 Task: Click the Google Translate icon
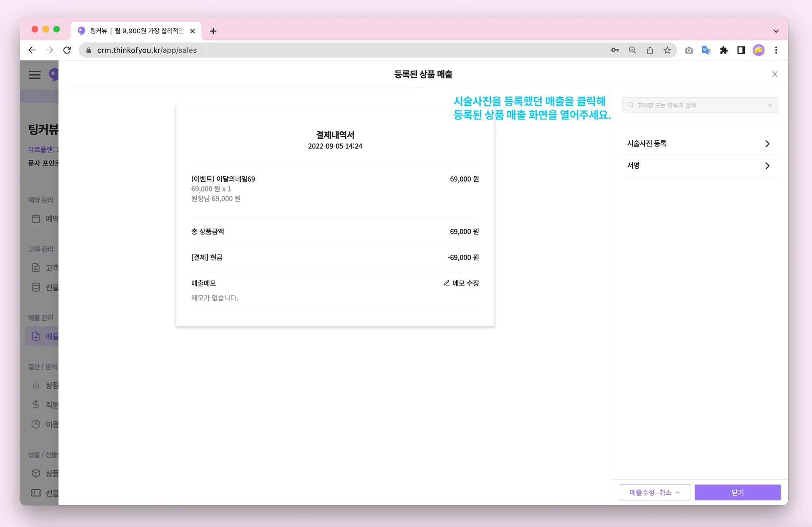(x=706, y=50)
